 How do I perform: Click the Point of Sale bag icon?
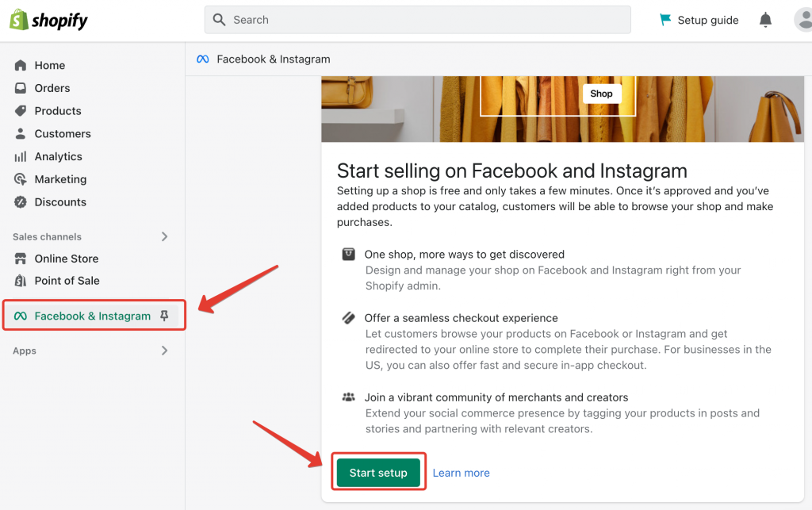point(20,281)
